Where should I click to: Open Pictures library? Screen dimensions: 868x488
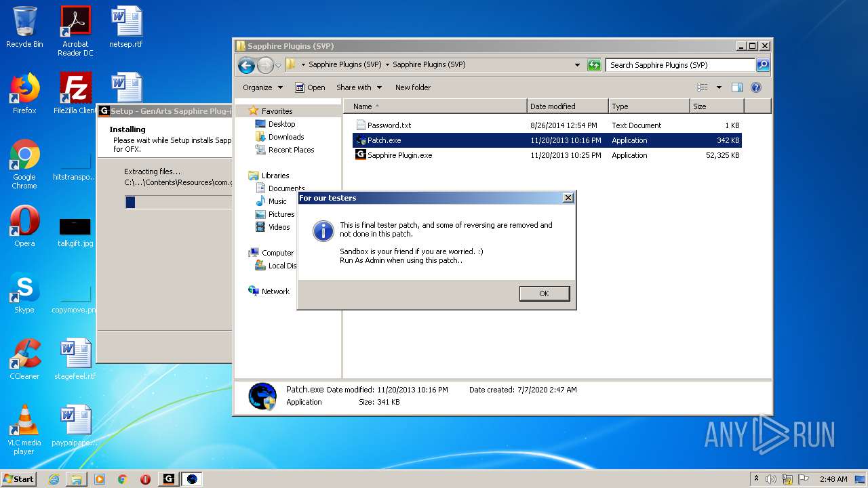(x=281, y=214)
